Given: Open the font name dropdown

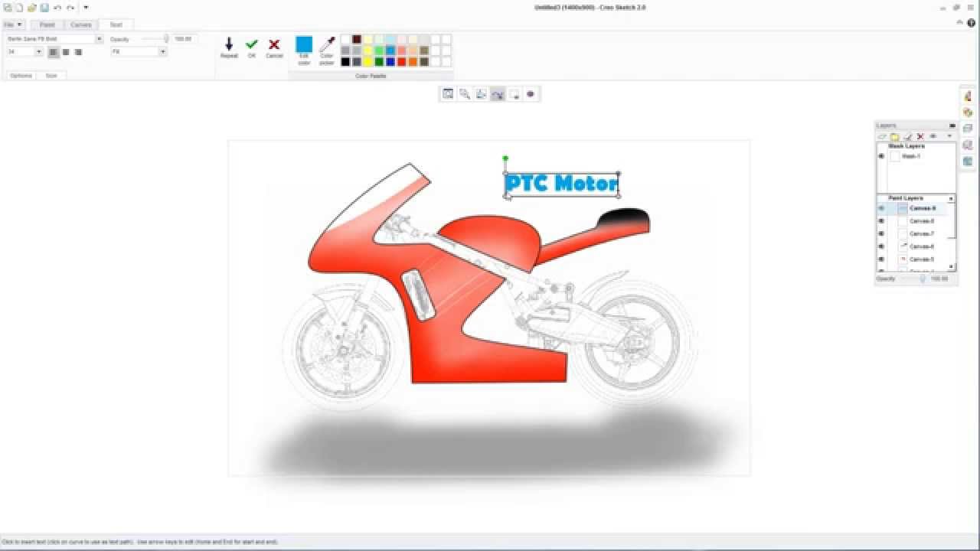Looking at the screenshot, I should click(x=99, y=39).
